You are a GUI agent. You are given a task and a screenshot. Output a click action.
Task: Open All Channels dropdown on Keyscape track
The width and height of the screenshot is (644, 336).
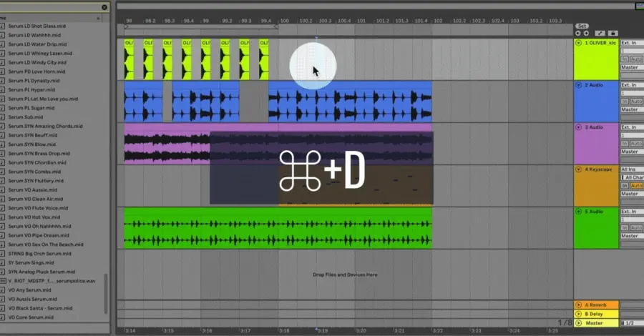(x=632, y=177)
